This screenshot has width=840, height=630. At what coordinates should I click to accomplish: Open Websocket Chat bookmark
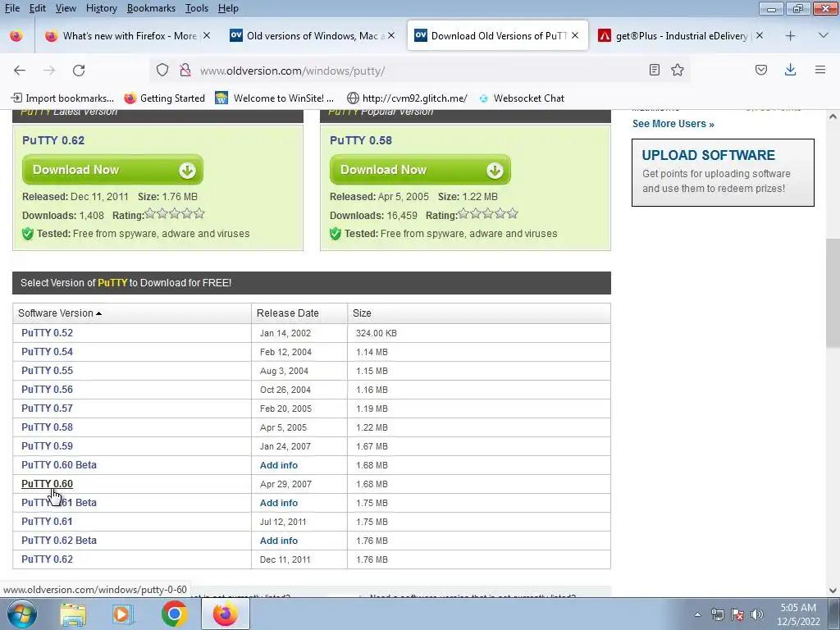(x=522, y=98)
